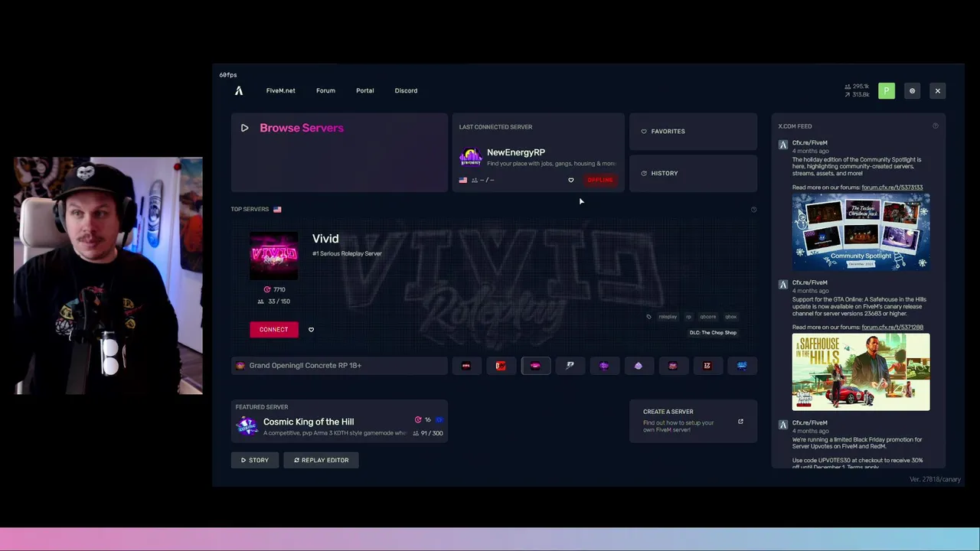Click the 295.1k players online stat
Viewport: 980px width, 551px height.
[857, 86]
